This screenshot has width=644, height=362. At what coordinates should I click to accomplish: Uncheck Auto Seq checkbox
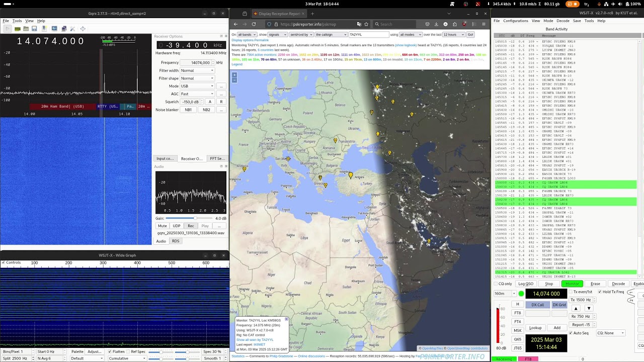pos(571,333)
